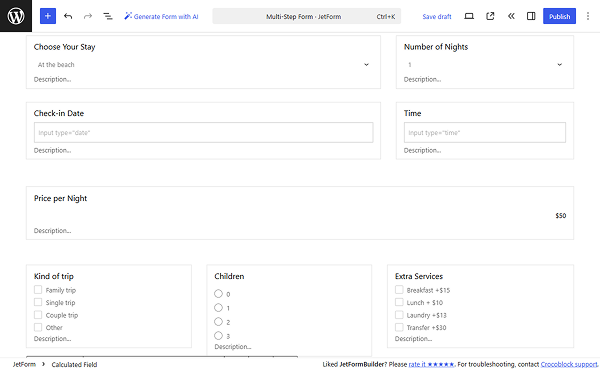Check the Single trip checkbox
Image resolution: width=600 pixels, height=370 pixels.
[x=38, y=302]
